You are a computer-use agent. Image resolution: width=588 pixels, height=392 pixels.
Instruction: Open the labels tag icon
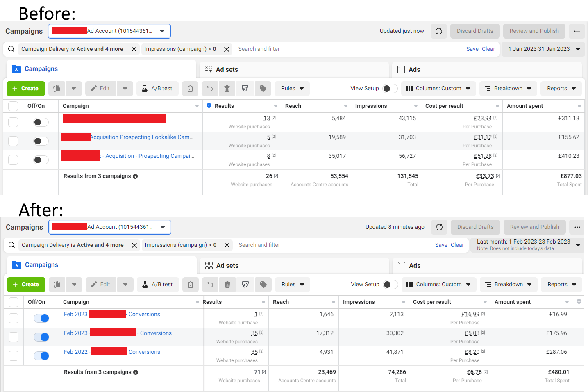263,88
